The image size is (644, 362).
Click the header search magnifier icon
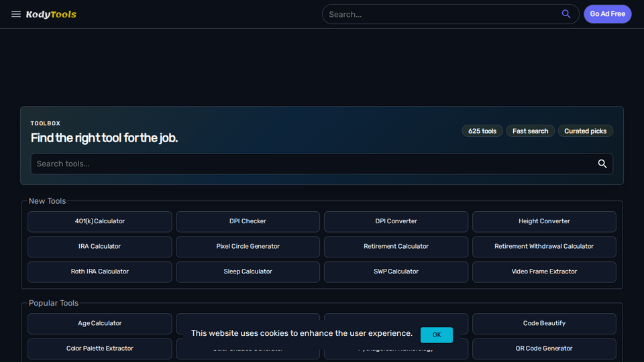pos(566,14)
